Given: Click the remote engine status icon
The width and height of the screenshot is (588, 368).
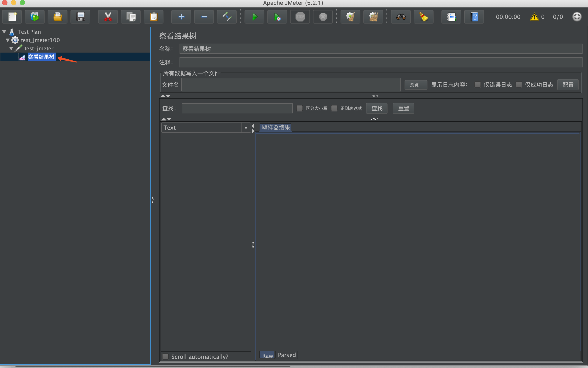Looking at the screenshot, I should click(577, 17).
